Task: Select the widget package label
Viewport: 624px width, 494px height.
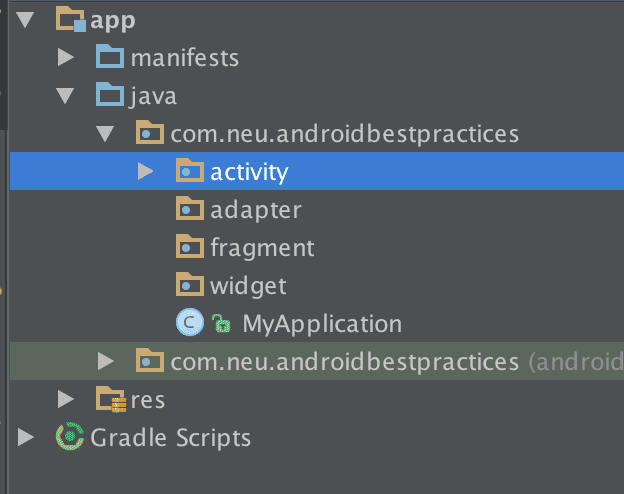Action: (x=248, y=286)
